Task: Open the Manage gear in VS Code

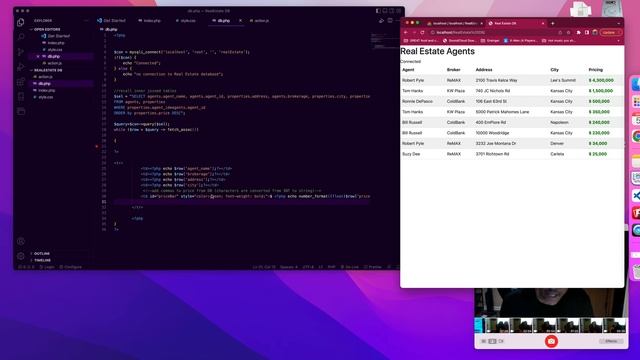Action: pyautogui.click(x=21, y=256)
